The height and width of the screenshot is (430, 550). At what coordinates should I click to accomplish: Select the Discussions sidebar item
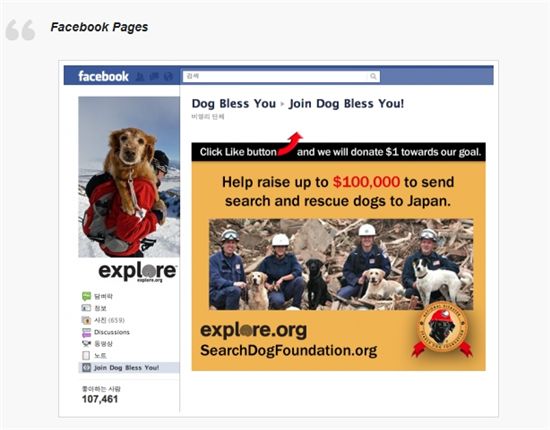coord(106,332)
